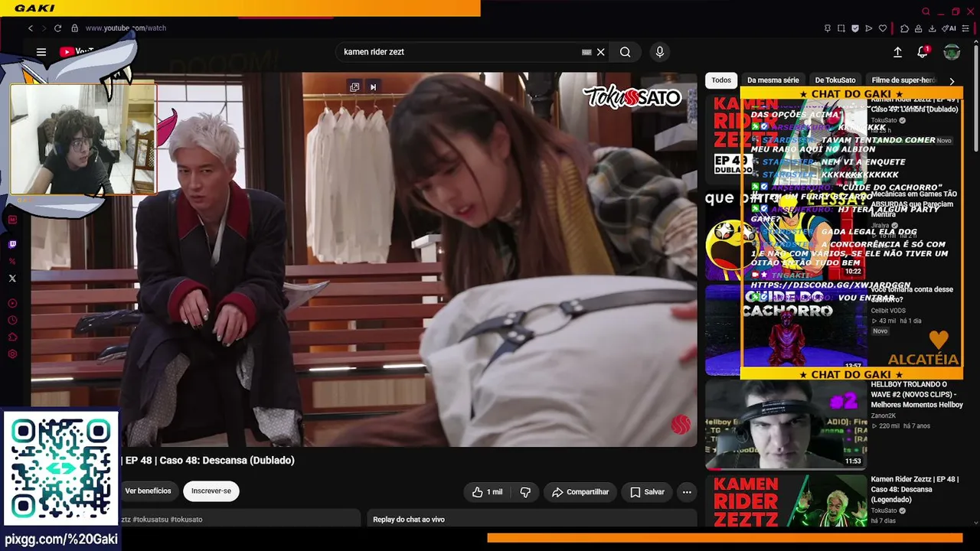980x551 pixels.
Task: Click the Replay do chat ao vivo panel
Action: 532,519
